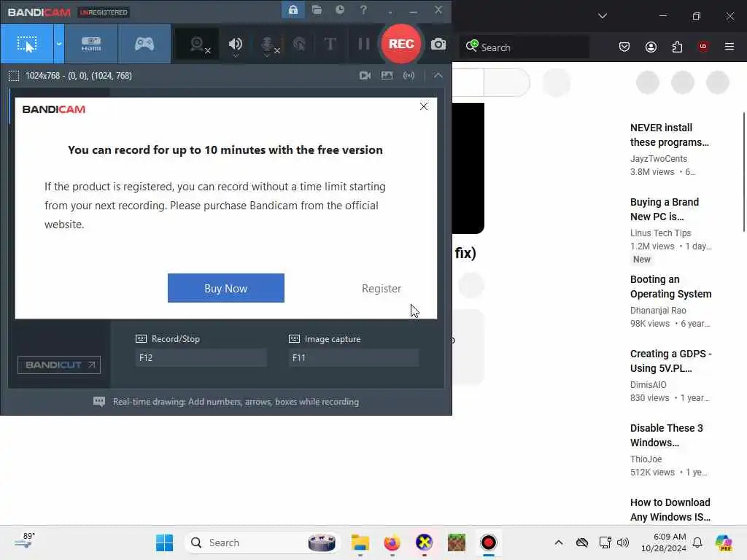
Task: Open the output folder icon in Bandicam title bar
Action: (x=317, y=10)
